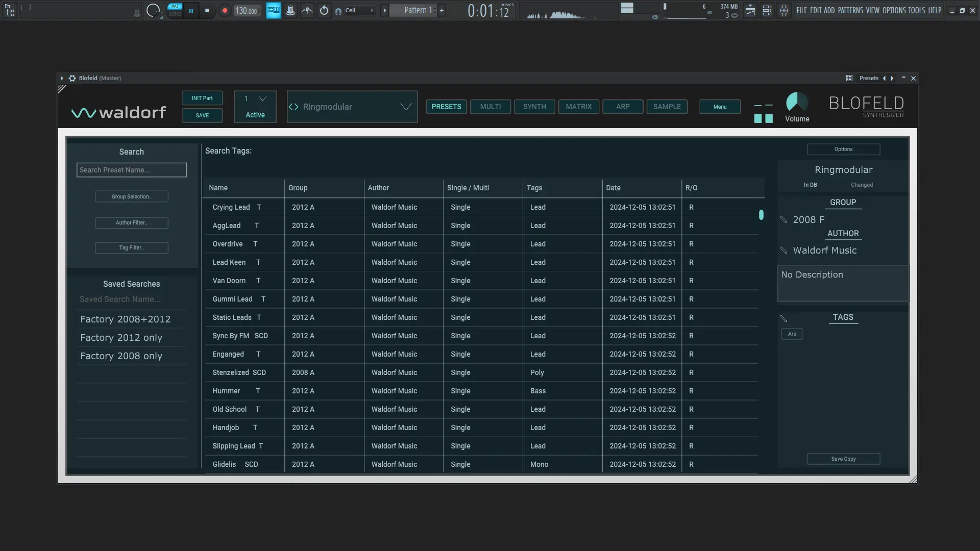
Task: Stop playback in the transport bar
Action: pyautogui.click(x=207, y=10)
